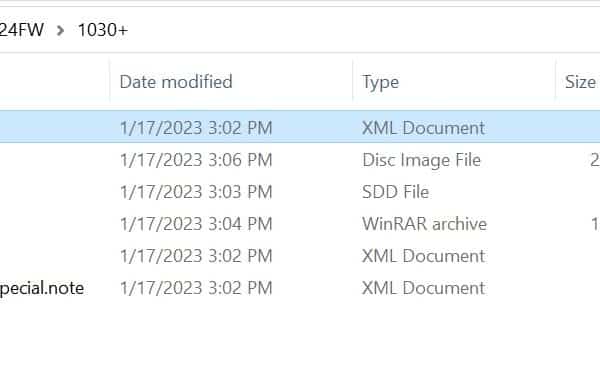600x377 pixels.
Task: Click the column divider between Type and Size
Action: [555, 82]
